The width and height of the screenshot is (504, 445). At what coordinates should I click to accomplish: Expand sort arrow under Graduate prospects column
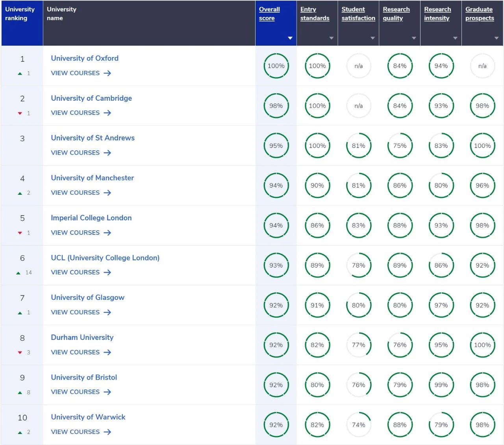(x=496, y=38)
